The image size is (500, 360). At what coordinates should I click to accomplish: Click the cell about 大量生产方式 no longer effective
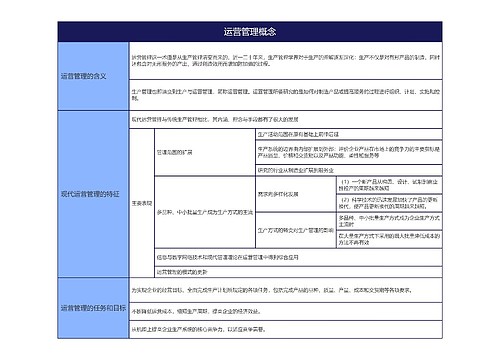[389, 239]
